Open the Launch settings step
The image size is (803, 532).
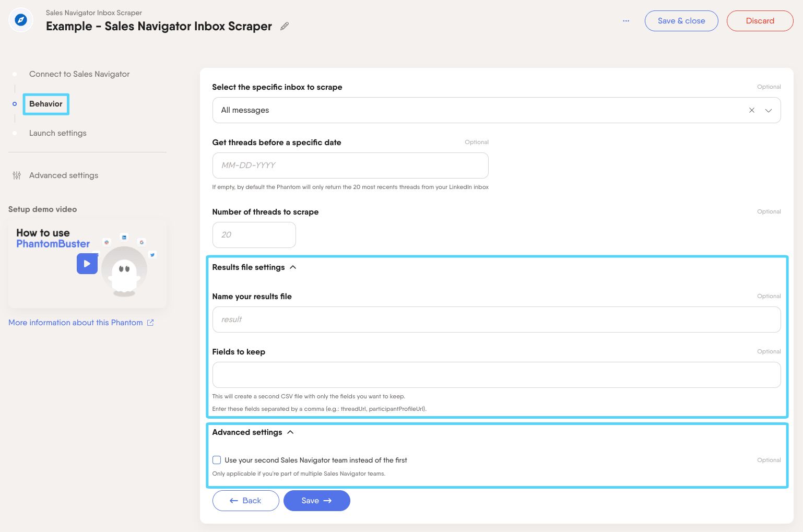tap(58, 133)
